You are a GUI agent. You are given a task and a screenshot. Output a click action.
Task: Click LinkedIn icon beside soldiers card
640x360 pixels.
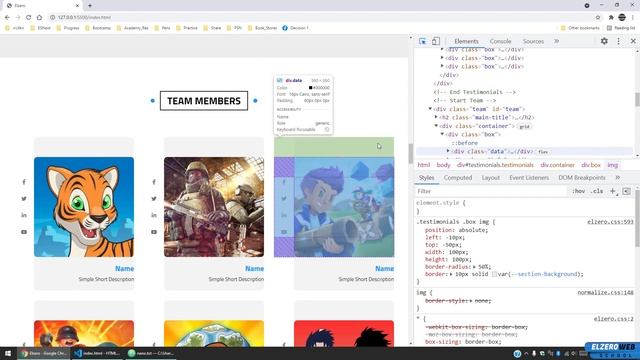(154, 215)
